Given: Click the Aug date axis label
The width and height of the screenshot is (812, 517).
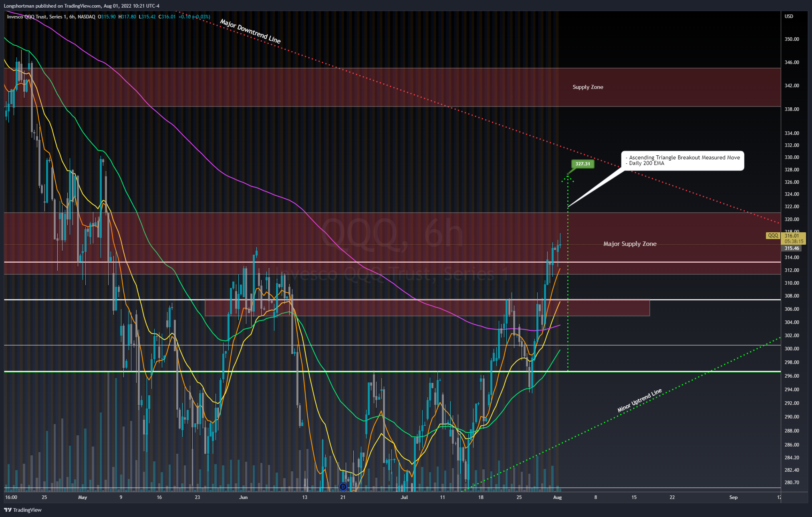Looking at the screenshot, I should (x=557, y=497).
